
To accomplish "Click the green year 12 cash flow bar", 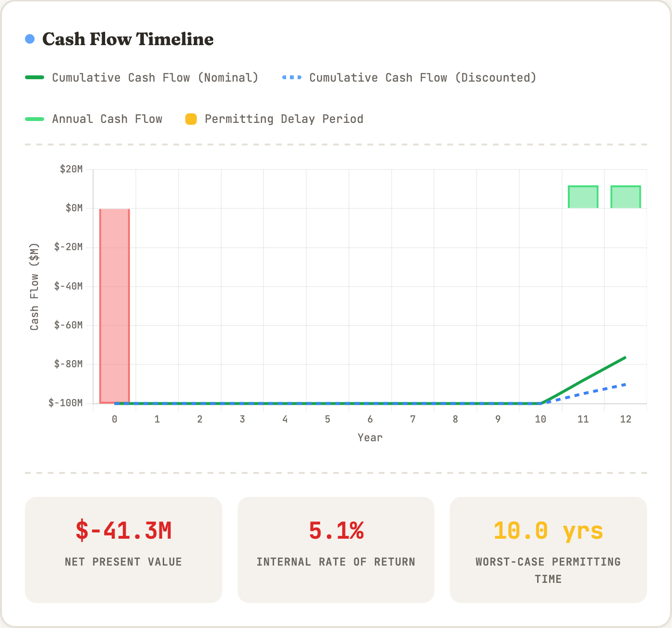I will 625,197.
